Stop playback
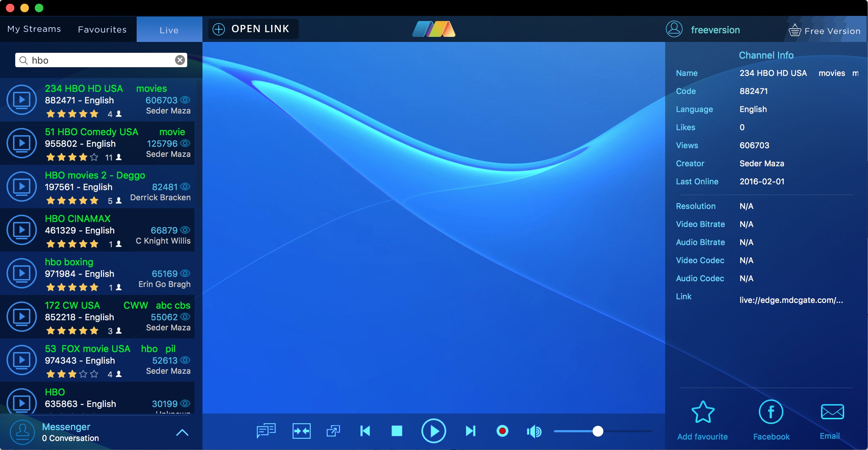Image resolution: width=868 pixels, height=450 pixels. (397, 431)
